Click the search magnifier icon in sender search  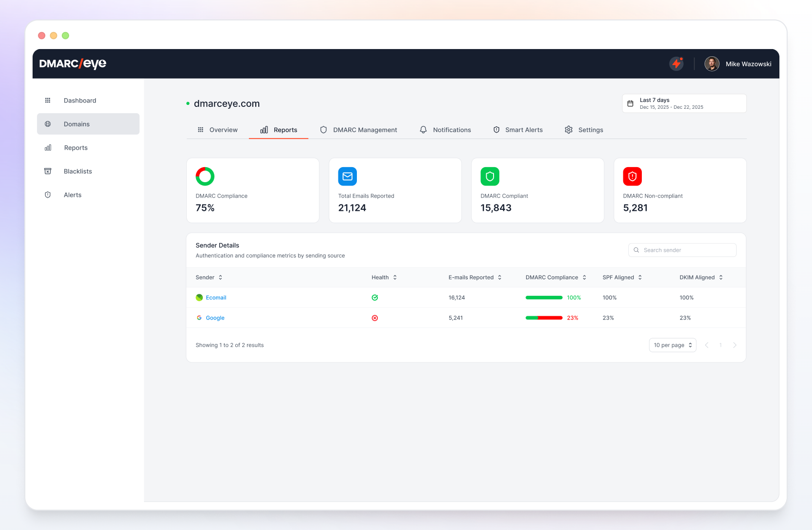(x=636, y=250)
